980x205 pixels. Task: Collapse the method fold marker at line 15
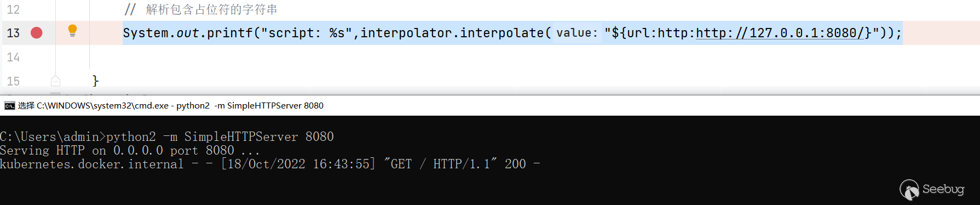[55, 81]
